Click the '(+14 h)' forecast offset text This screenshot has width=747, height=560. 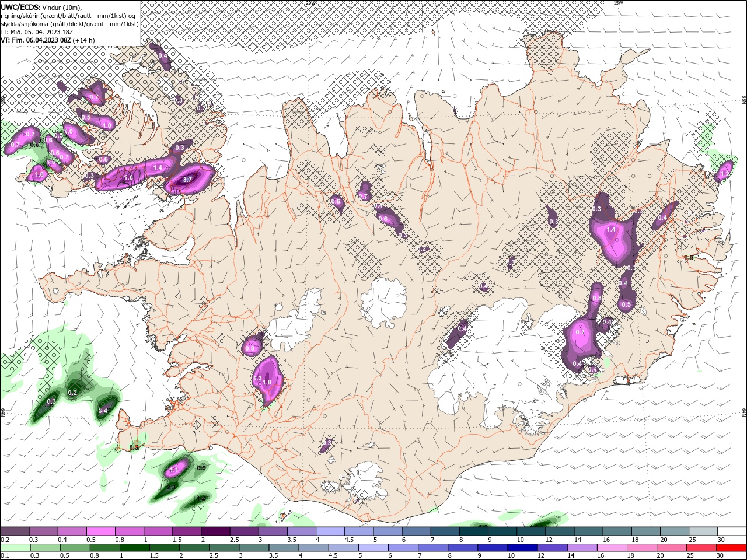tap(84, 40)
